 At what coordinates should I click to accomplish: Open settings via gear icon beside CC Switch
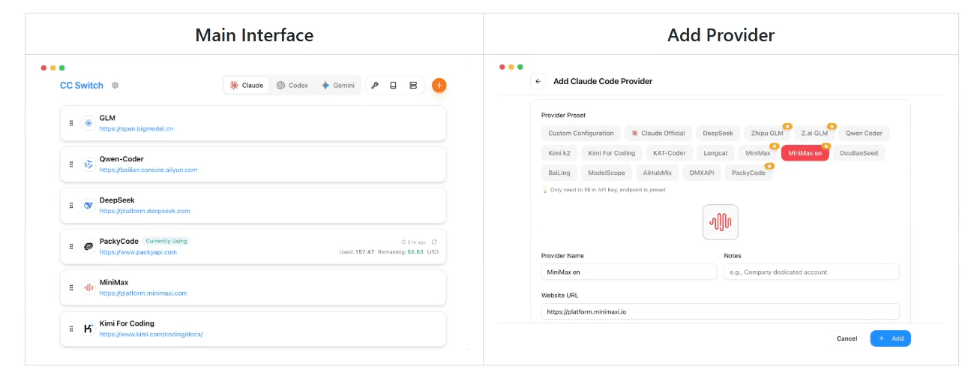[x=115, y=86]
